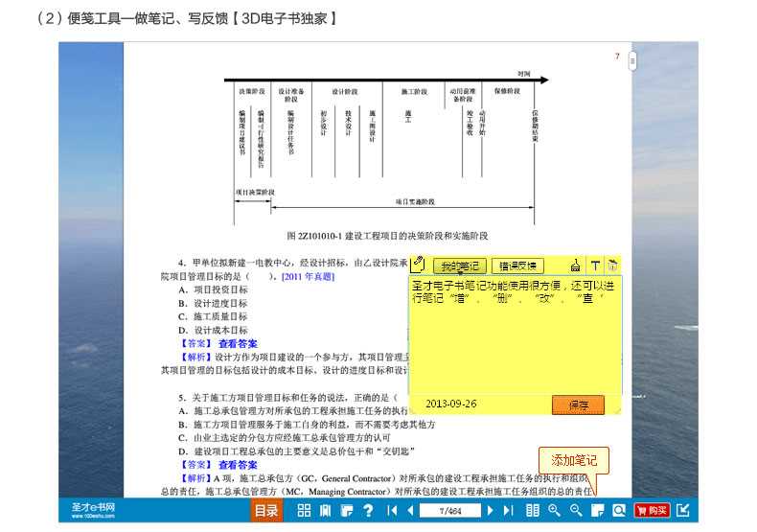Save the note with 保存 button
The width and height of the screenshot is (757, 532).
pyautogui.click(x=578, y=405)
